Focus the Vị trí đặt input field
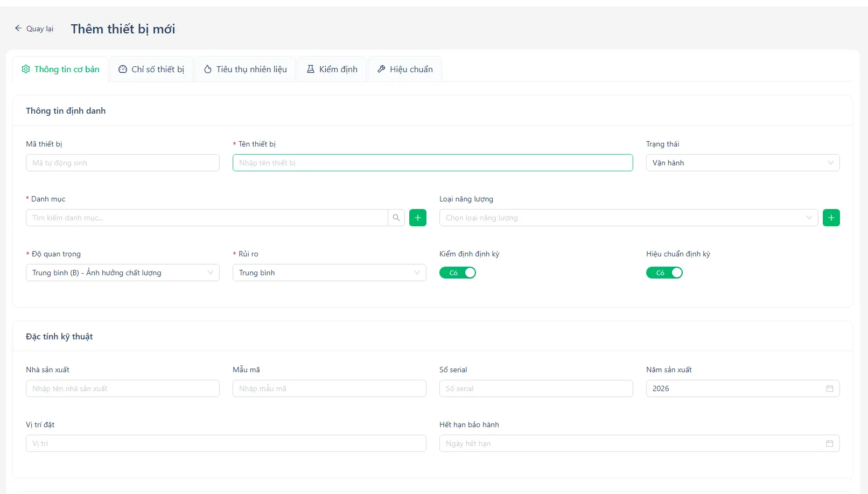The image size is (868, 494). (226, 443)
